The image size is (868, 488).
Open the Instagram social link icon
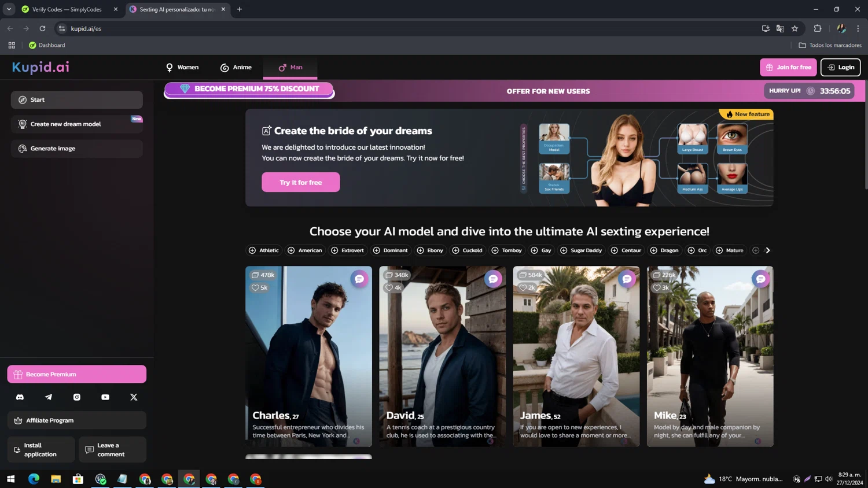point(77,397)
